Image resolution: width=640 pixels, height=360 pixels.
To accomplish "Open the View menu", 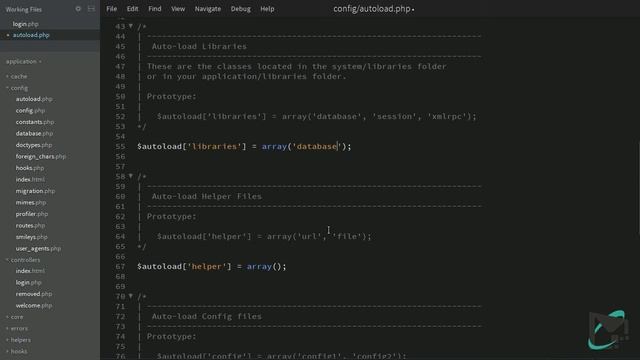I will click(x=178, y=9).
